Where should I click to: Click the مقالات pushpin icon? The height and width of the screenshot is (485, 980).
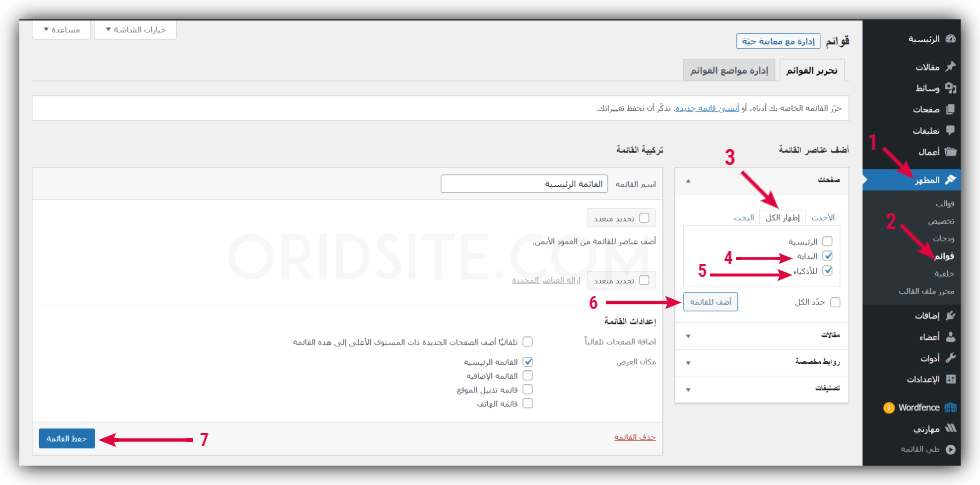point(951,67)
